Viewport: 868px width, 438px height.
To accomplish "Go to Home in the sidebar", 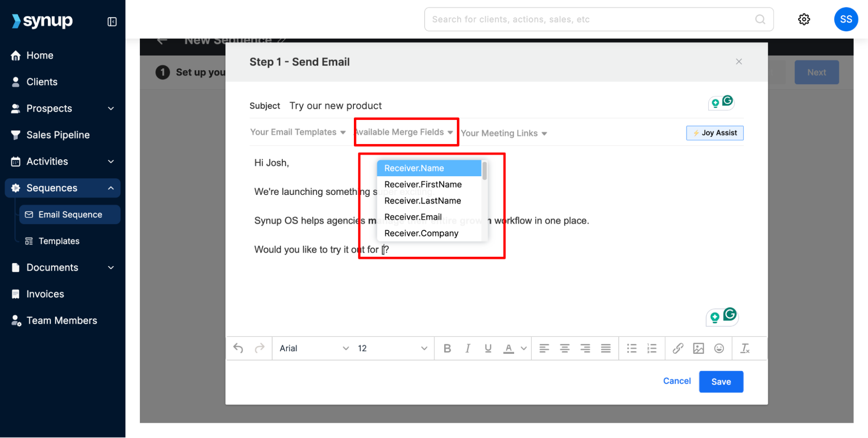I will pos(63,56).
